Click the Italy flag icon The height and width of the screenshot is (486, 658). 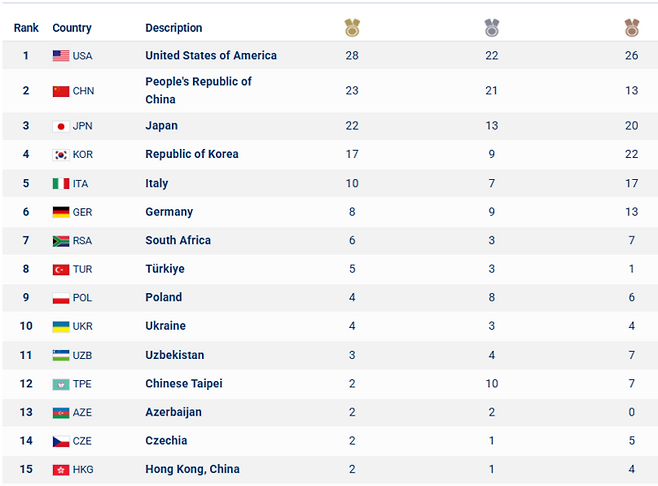61,184
